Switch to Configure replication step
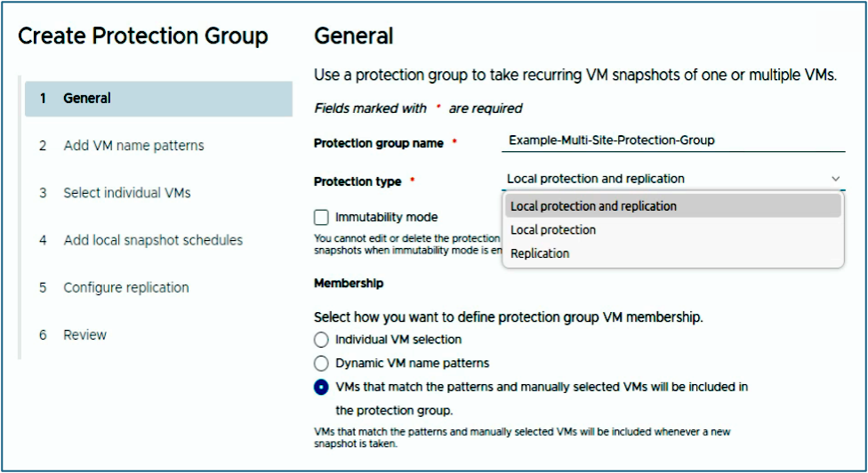The width and height of the screenshot is (868, 473). (x=126, y=288)
